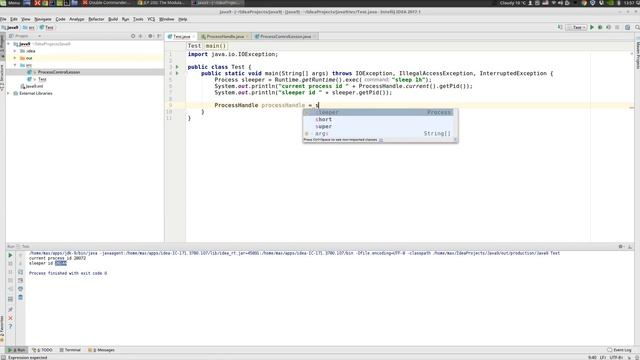Open the Event Log
640x360 pixels.
619,350
